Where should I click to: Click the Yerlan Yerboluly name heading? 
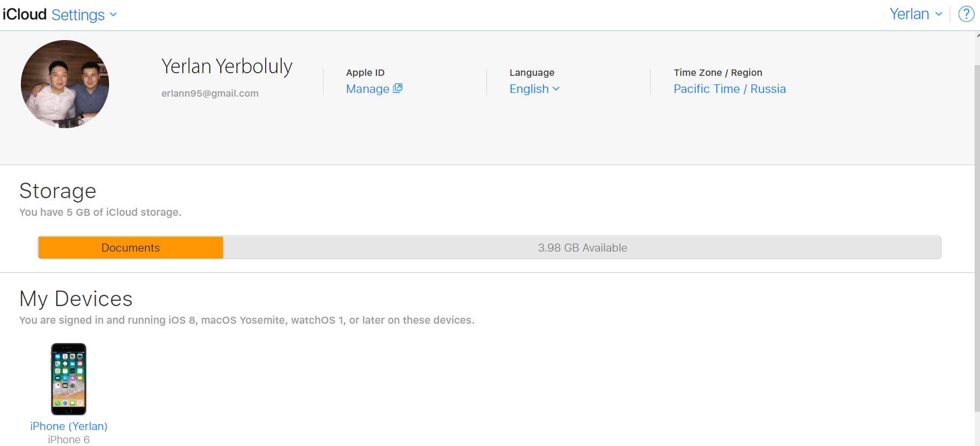point(227,66)
